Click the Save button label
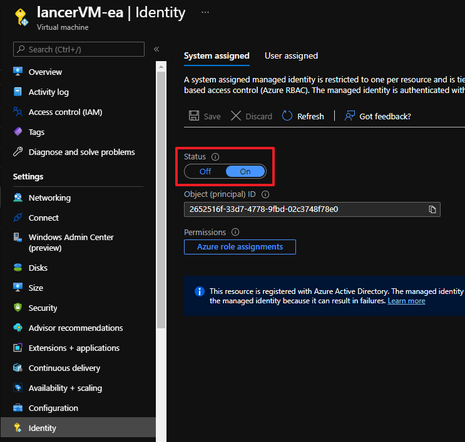Viewport: 465px width, 442px height. (x=212, y=116)
